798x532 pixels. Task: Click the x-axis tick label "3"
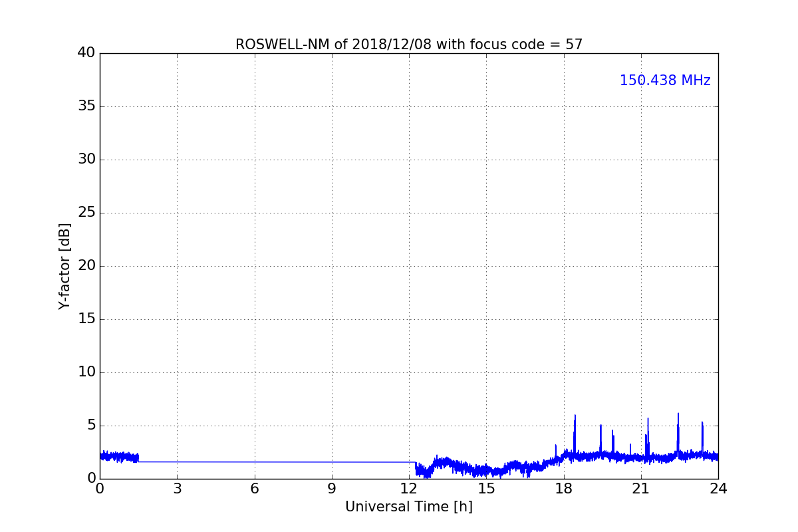point(177,489)
